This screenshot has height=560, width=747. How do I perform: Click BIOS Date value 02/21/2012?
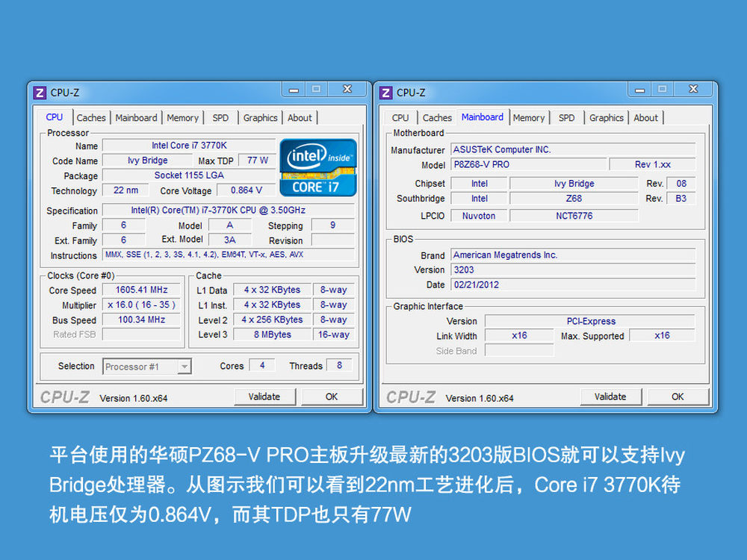[x=573, y=284]
